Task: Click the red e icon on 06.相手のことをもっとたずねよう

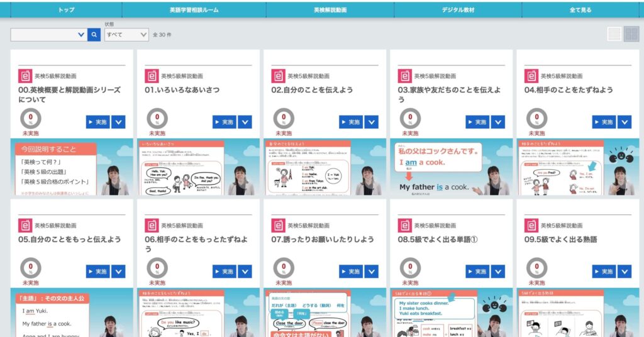Action: pyautogui.click(x=152, y=226)
